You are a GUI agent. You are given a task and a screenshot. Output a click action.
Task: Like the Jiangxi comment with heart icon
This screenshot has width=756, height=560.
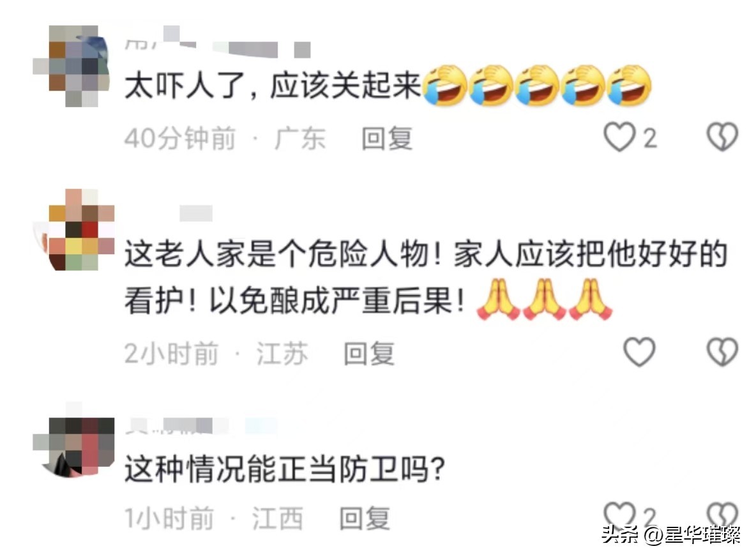click(619, 514)
